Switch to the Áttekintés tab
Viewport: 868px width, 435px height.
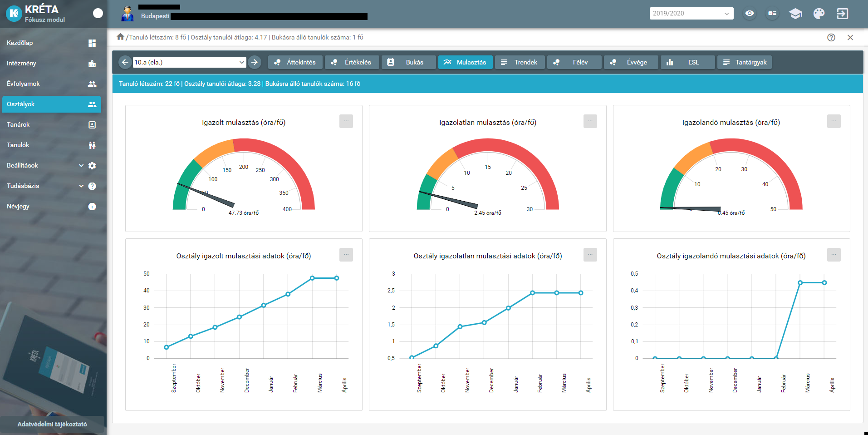(295, 62)
